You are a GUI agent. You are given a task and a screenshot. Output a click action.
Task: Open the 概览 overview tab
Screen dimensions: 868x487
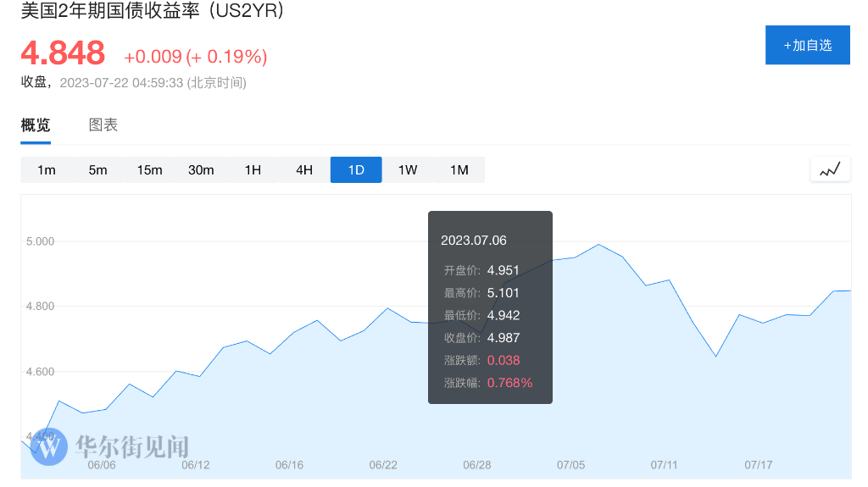click(36, 125)
